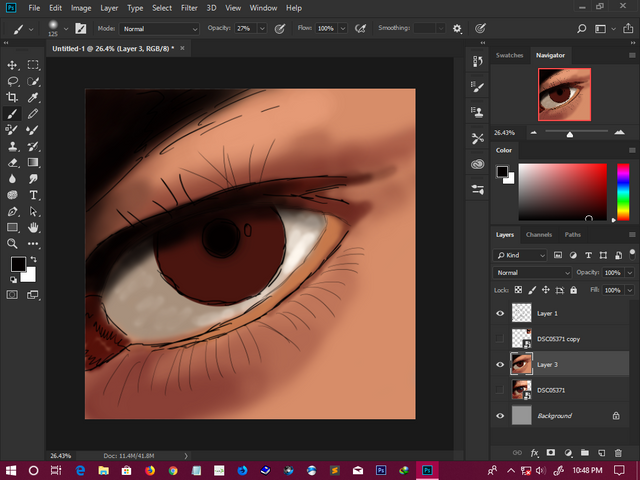Choose the Horizontal Type tool

[x=33, y=195]
